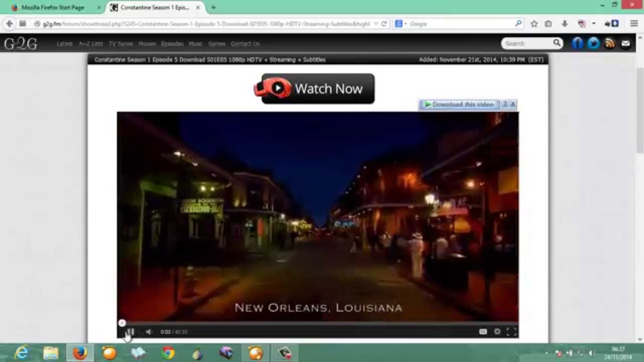Open a new tab with plus button
The width and height of the screenshot is (644, 362).
[213, 8]
